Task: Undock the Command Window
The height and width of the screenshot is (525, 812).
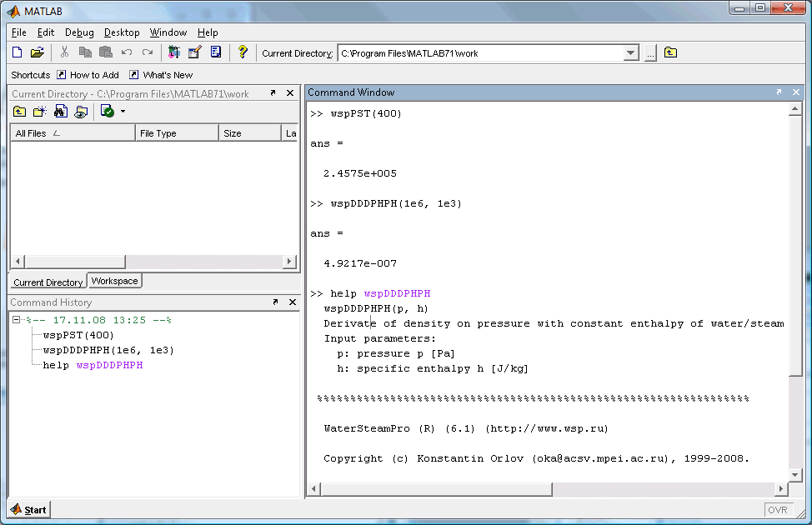Action: [x=779, y=92]
